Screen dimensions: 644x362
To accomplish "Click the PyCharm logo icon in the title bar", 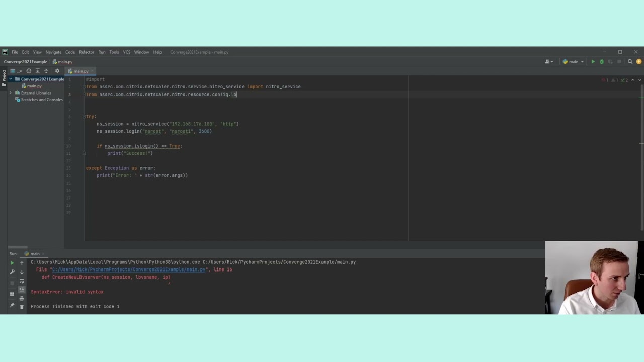I will click(x=5, y=52).
